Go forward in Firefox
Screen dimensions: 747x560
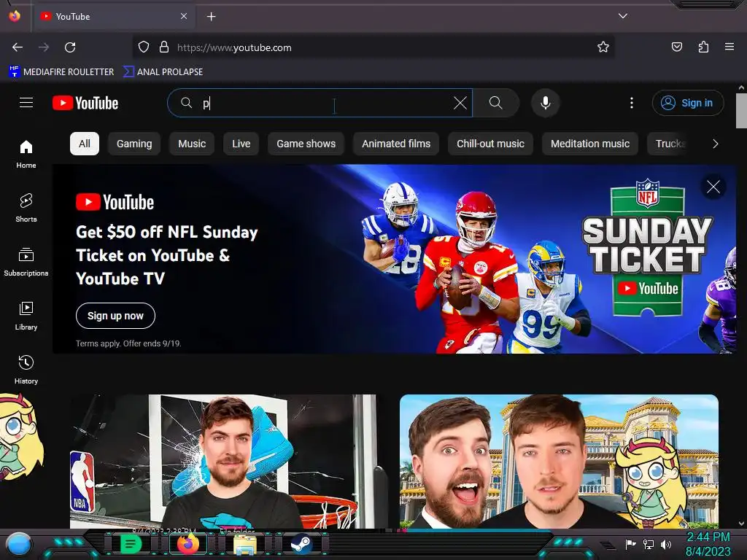tap(44, 47)
